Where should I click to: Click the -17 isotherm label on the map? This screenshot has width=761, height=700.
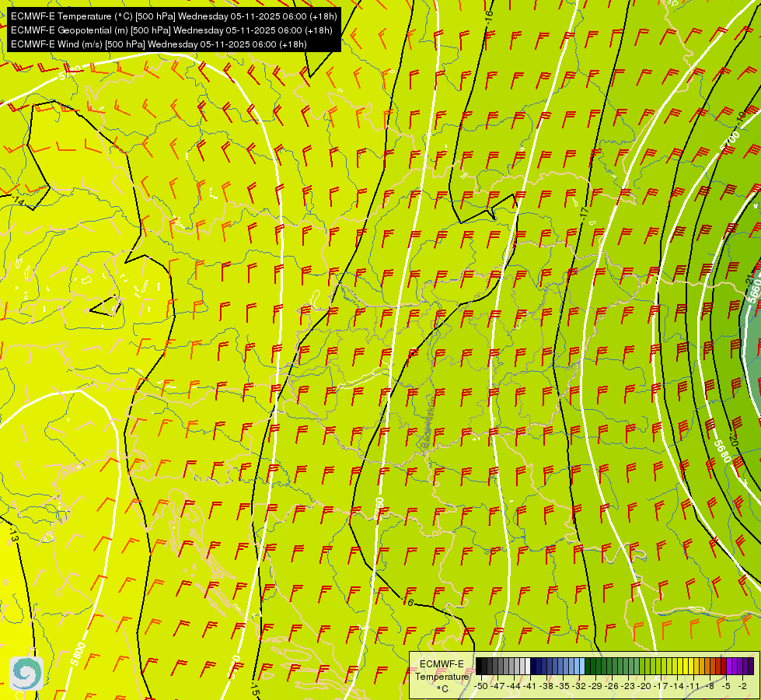pyautogui.click(x=584, y=213)
